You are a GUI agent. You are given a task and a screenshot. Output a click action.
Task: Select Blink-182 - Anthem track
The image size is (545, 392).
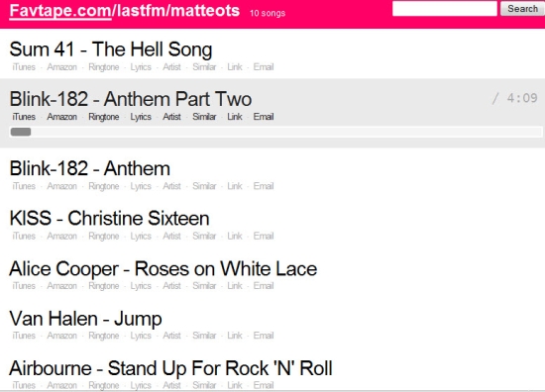pos(89,168)
